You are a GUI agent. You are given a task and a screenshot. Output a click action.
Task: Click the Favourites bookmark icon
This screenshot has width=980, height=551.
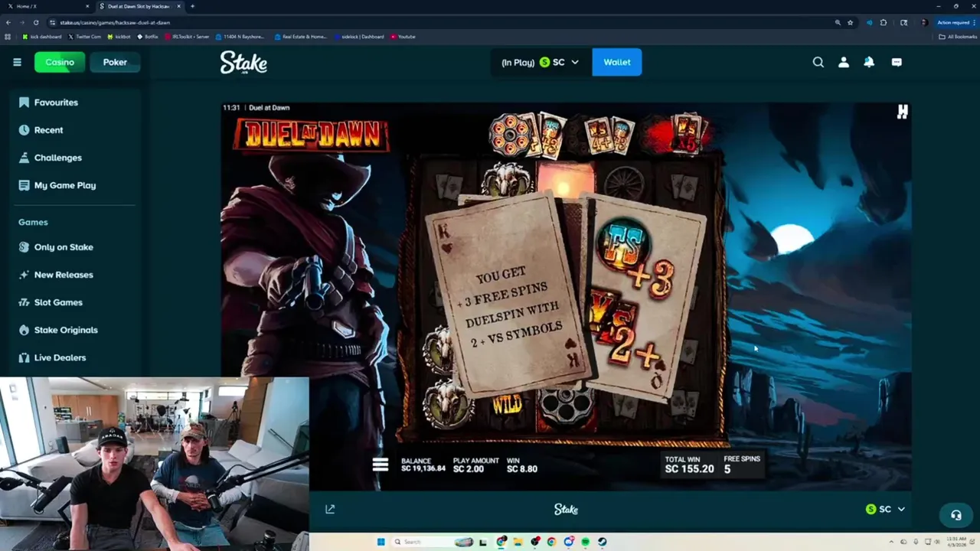click(24, 103)
